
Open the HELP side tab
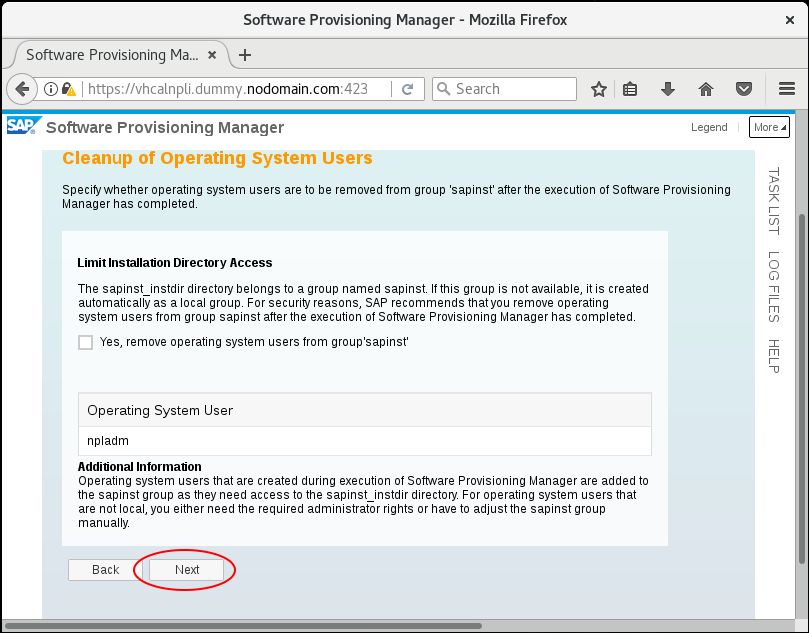click(x=773, y=356)
